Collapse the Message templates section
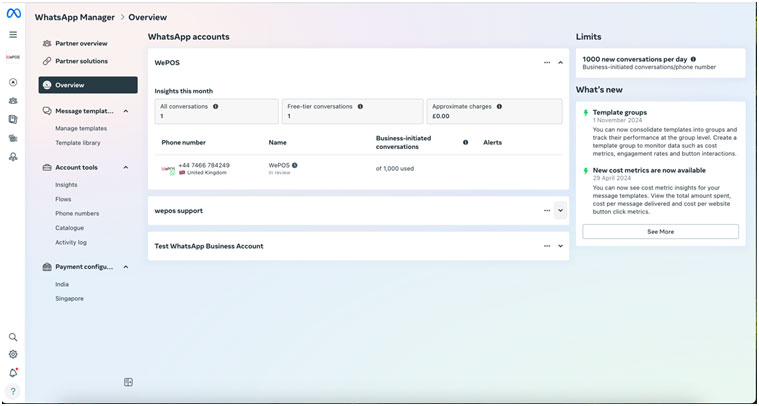 (126, 111)
